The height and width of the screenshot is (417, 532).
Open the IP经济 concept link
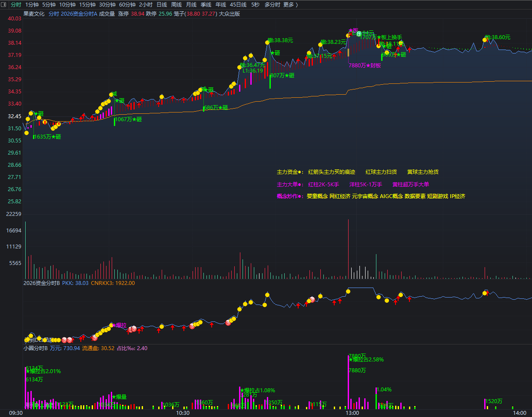[458, 196]
